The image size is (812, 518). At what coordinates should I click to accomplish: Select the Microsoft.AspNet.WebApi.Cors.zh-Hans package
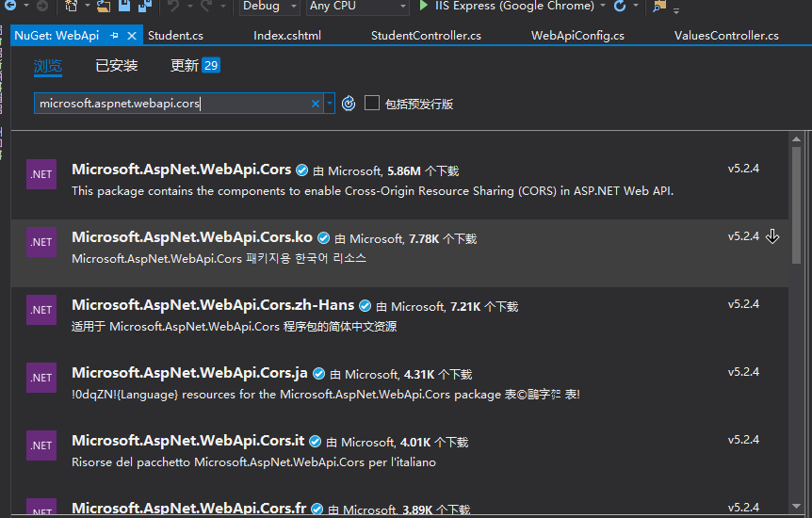399,321
